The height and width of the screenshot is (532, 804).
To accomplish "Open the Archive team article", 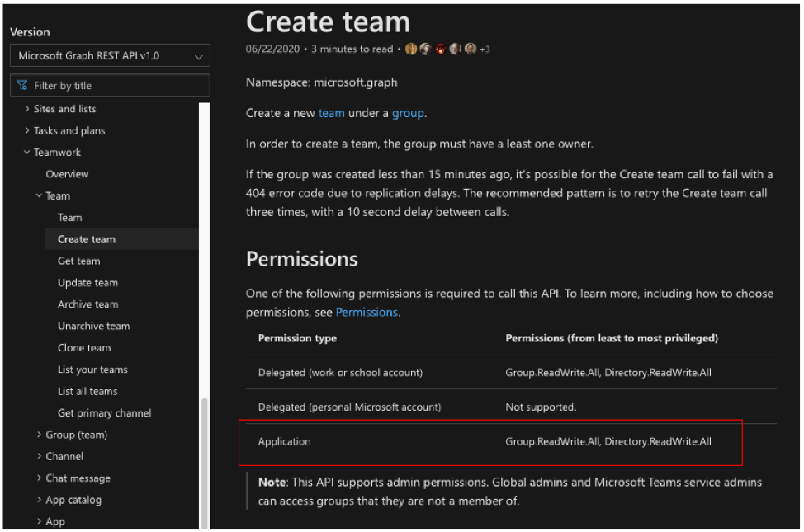I will pos(87,304).
